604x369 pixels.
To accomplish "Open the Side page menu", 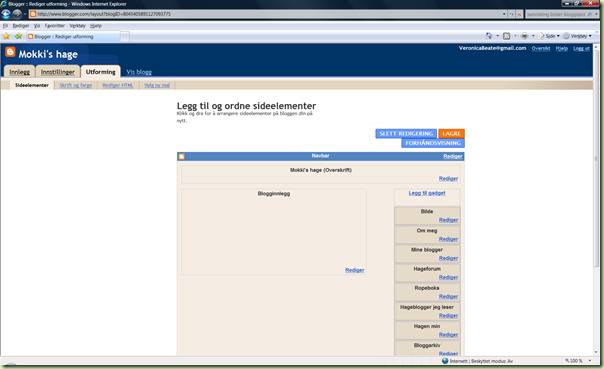I will tap(549, 36).
